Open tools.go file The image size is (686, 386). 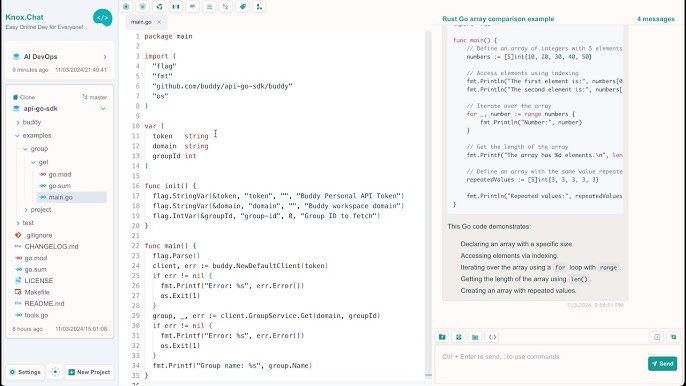32,315
